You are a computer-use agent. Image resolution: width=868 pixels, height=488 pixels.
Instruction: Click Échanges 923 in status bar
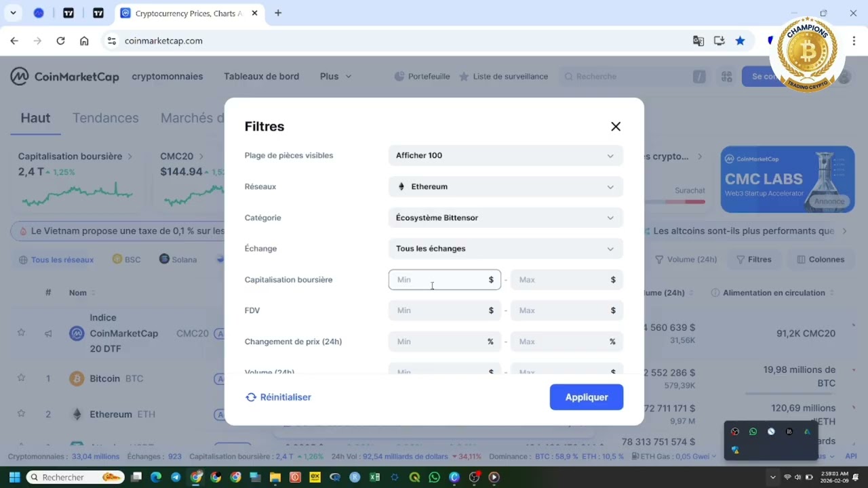pos(154,456)
